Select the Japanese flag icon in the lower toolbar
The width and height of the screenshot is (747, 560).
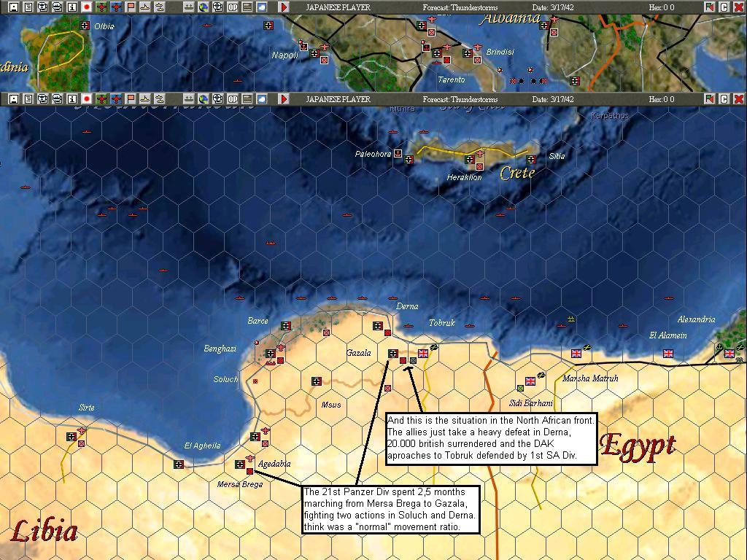pyautogui.click(x=87, y=99)
